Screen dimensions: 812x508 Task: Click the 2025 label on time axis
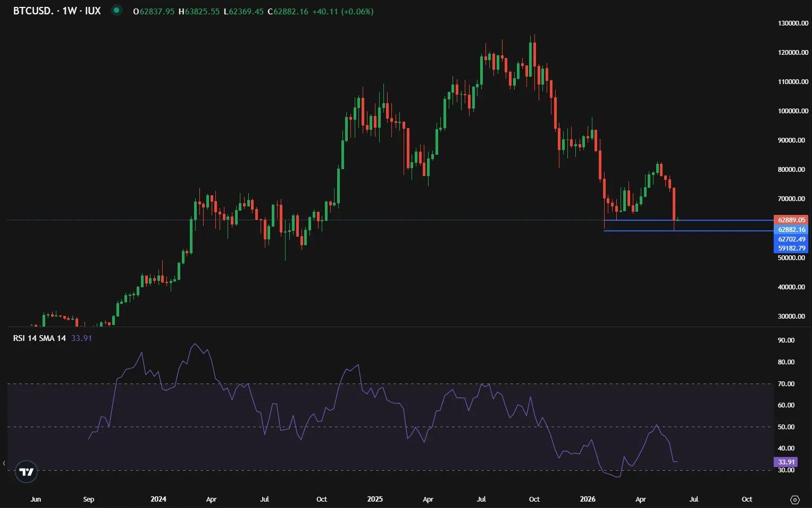(x=375, y=499)
